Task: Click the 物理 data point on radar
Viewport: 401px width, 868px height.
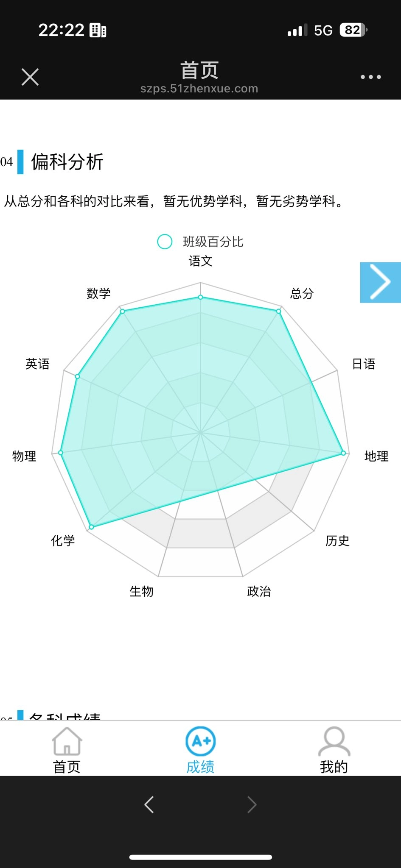Action: click(61, 453)
